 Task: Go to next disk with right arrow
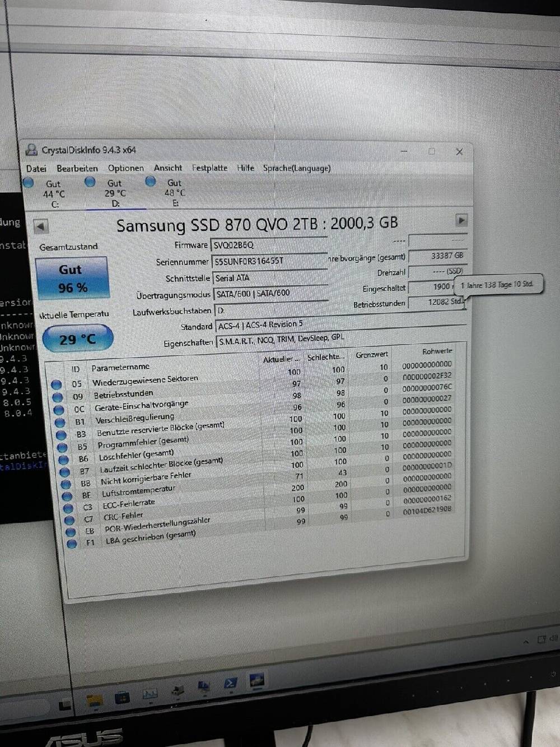pyautogui.click(x=461, y=220)
